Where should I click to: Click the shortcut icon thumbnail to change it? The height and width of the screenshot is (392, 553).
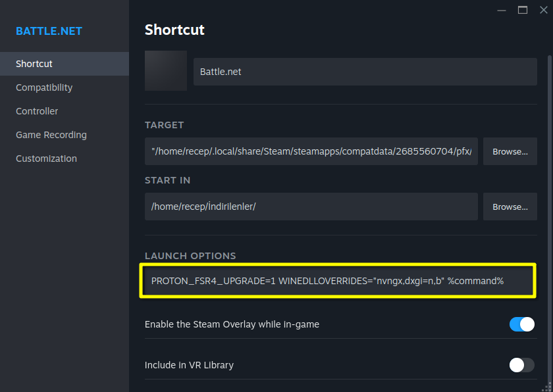(166, 71)
